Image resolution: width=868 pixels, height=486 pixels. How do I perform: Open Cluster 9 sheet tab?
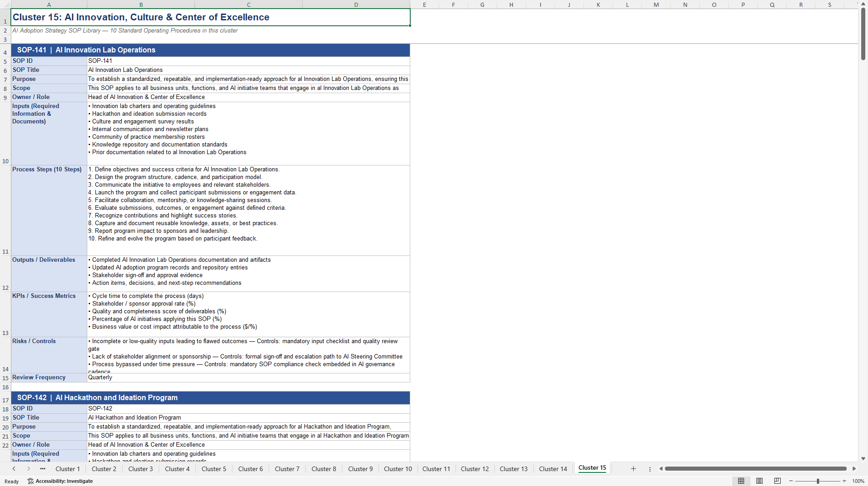[360, 469]
